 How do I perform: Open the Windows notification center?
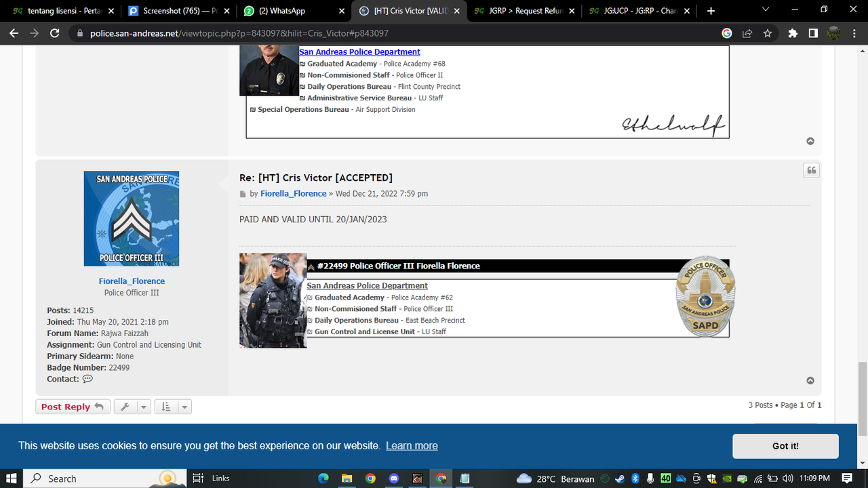click(x=847, y=479)
